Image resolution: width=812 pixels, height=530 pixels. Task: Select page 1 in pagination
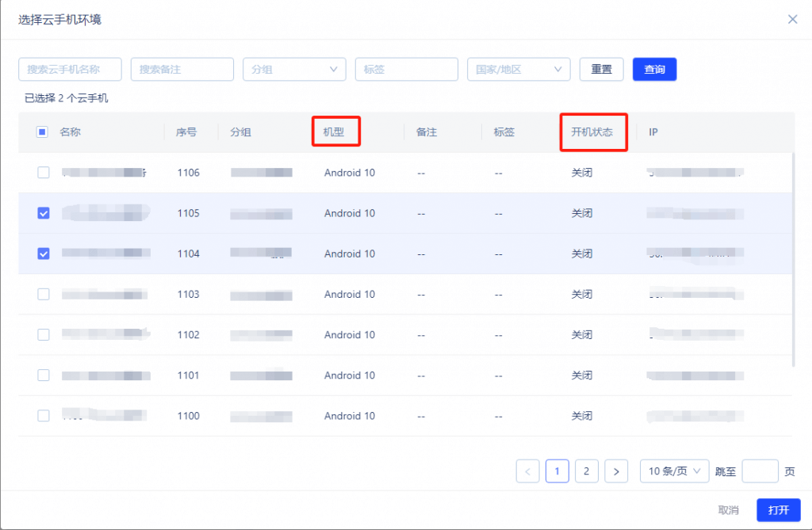pos(557,471)
